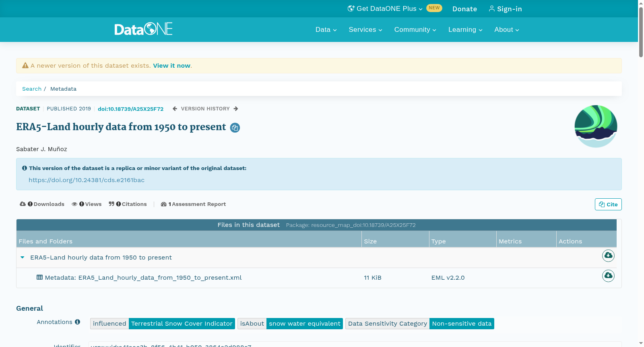Open the 1 Assessment Report
Screen dimensions: 644x347
[194, 204]
